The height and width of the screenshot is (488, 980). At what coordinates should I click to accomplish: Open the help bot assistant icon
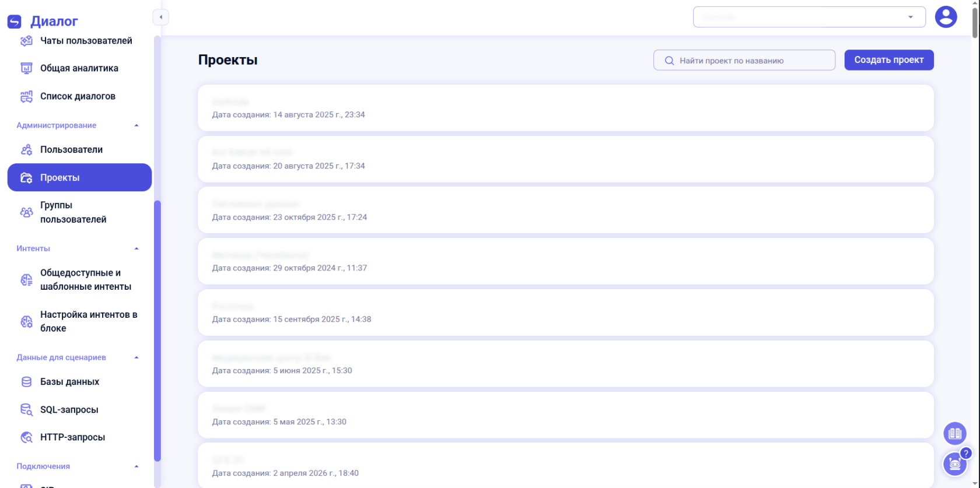pyautogui.click(x=955, y=464)
